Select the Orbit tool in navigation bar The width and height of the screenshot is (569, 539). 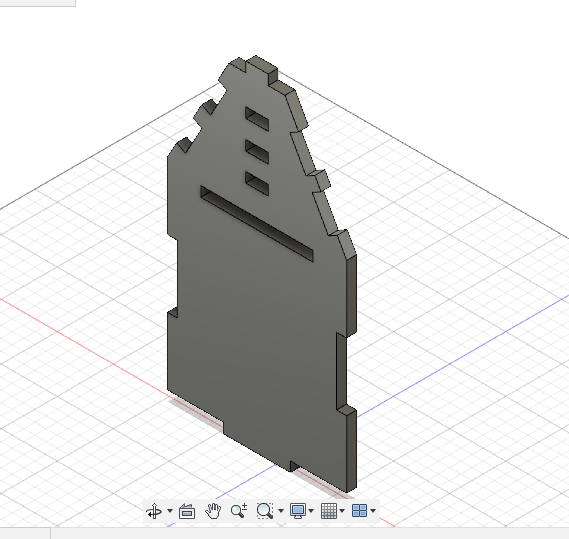[x=154, y=511]
